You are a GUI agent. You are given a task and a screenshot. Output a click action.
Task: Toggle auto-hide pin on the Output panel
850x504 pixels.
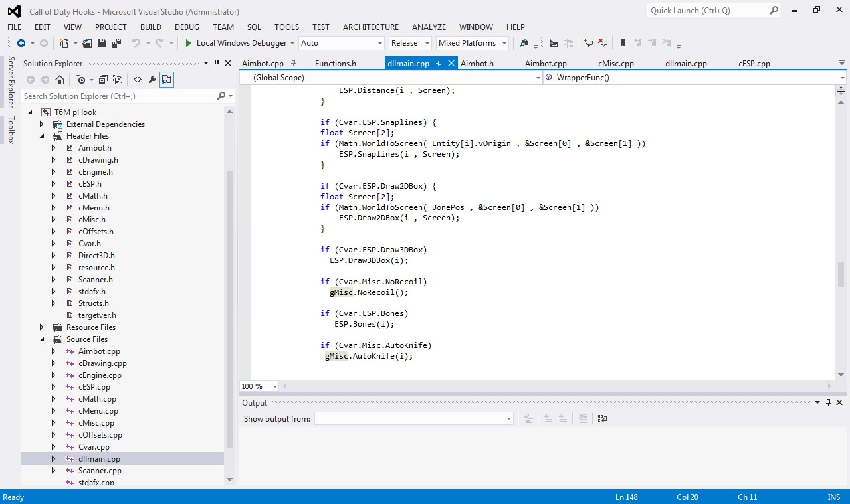coord(828,402)
